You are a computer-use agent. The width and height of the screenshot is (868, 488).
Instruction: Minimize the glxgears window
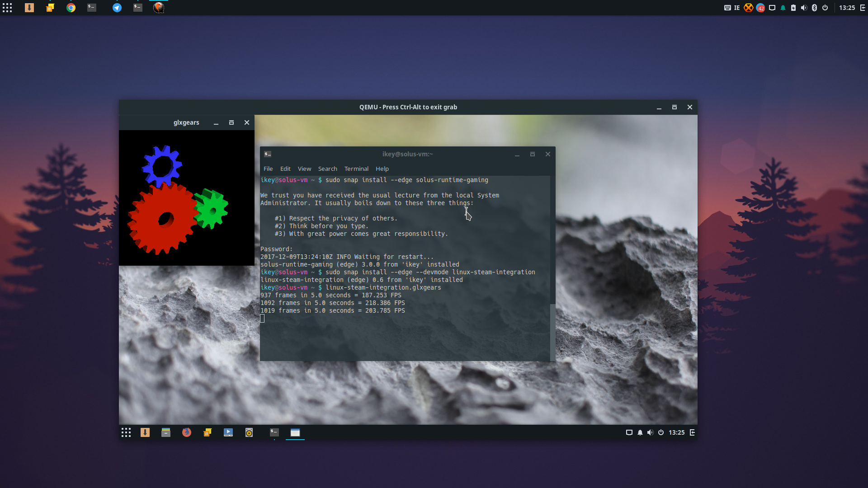click(216, 123)
